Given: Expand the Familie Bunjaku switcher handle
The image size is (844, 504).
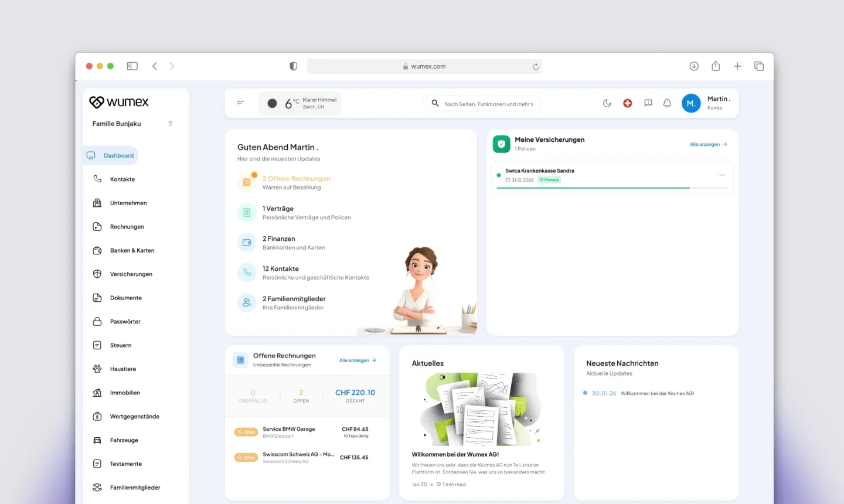Looking at the screenshot, I should coord(171,124).
